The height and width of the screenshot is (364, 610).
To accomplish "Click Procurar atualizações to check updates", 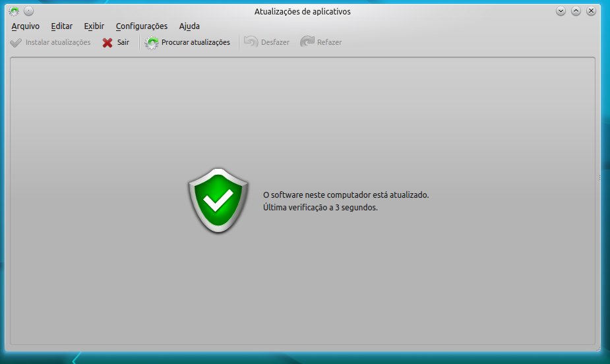I will 187,42.
